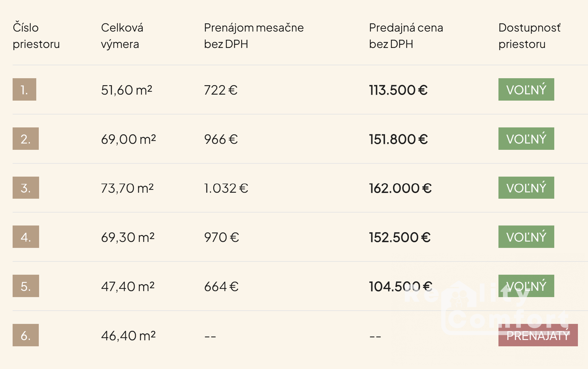This screenshot has width=588, height=369.
Task: Click the red PRENAJATÝ status badge
Action: [x=538, y=335]
